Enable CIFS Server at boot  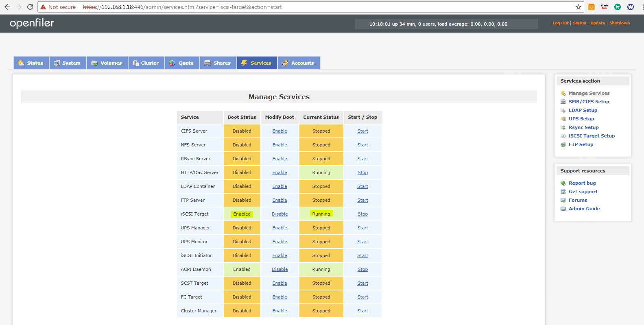pos(279,131)
